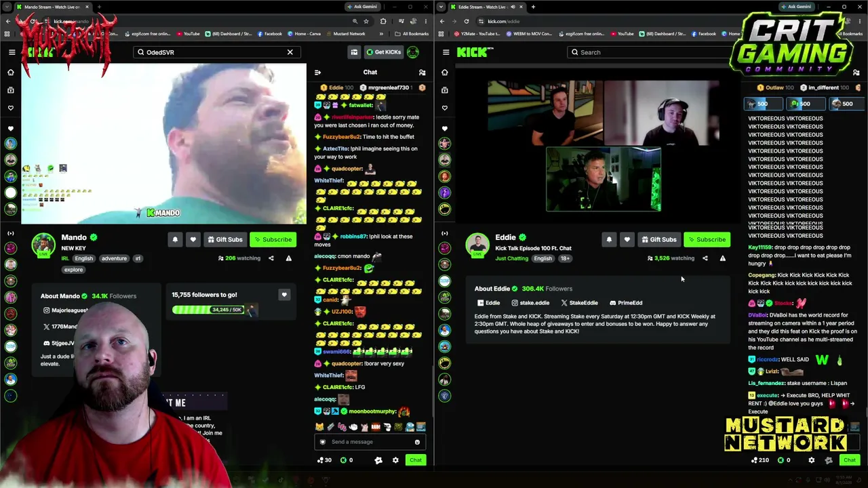Screen dimensions: 868x488
Task: Open the Just Chatting category link
Action: point(511,258)
